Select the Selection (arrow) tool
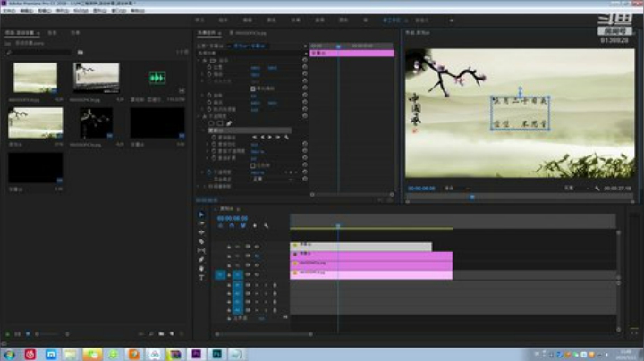This screenshot has width=644, height=361. click(x=201, y=214)
